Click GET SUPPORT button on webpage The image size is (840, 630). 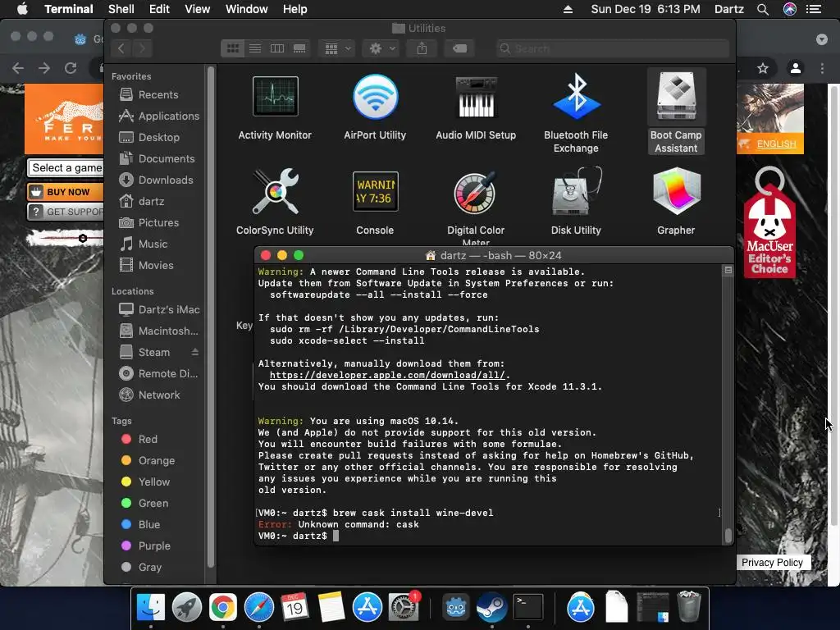click(x=65, y=212)
